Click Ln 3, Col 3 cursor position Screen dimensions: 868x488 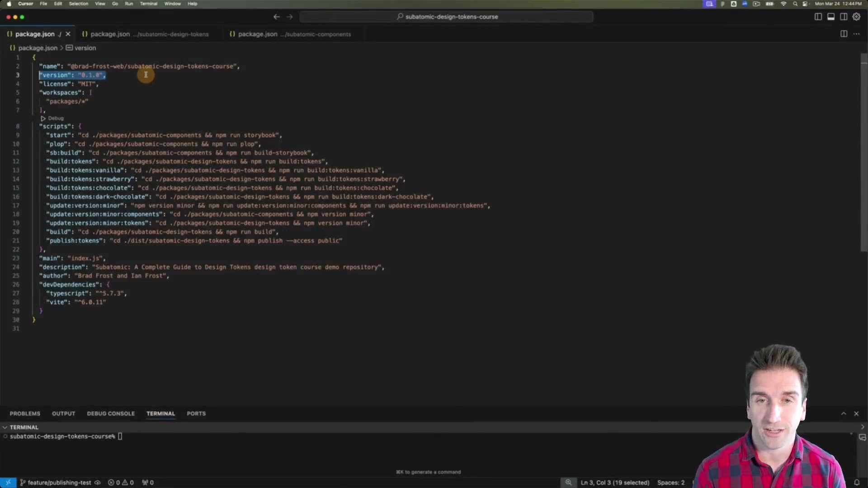[615, 483]
